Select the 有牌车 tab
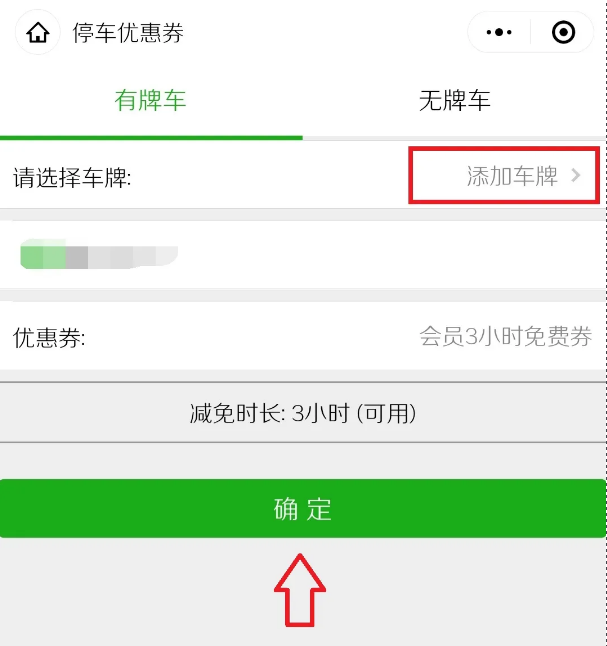 click(150, 100)
